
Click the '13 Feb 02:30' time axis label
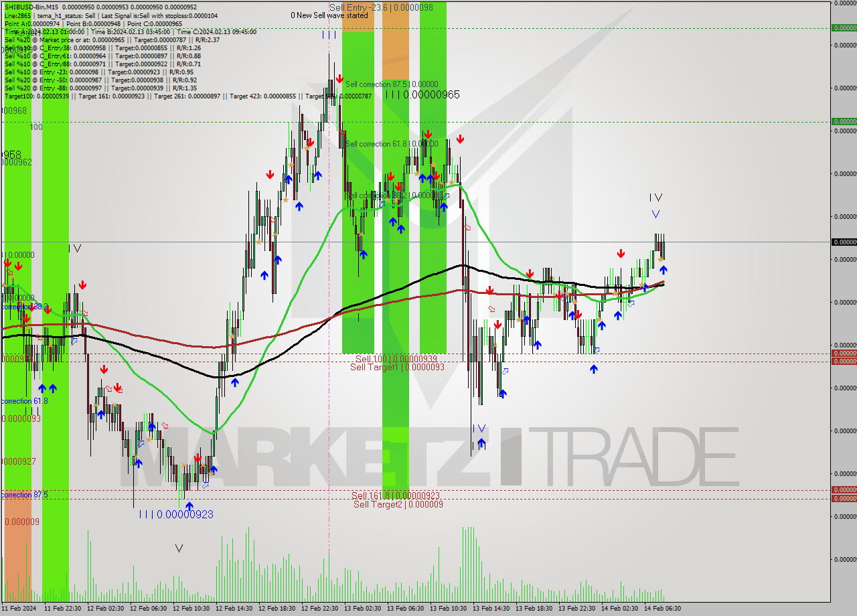[x=363, y=609]
